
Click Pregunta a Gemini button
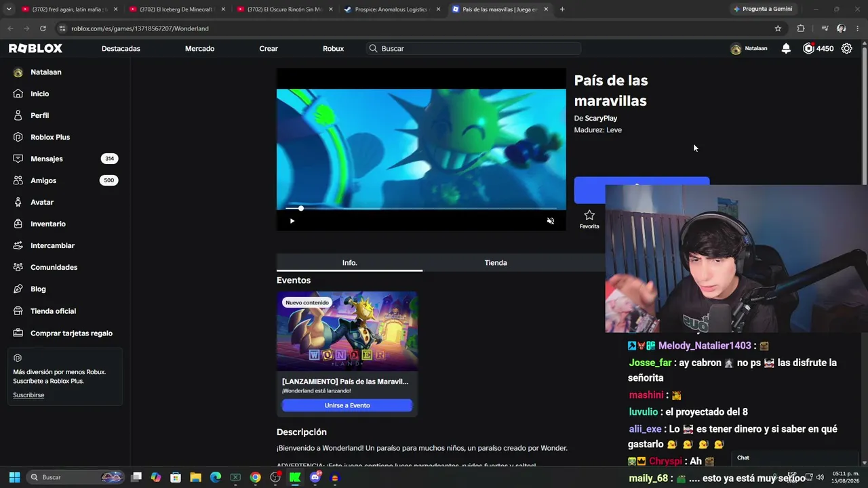pos(762,9)
